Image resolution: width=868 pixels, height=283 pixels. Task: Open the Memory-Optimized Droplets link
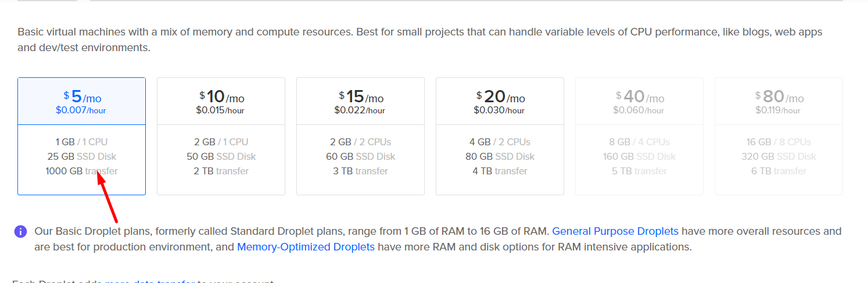point(306,246)
